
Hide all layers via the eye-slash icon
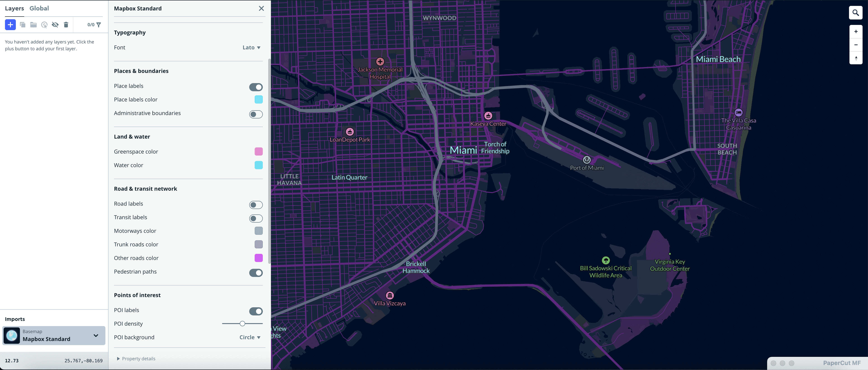55,25
